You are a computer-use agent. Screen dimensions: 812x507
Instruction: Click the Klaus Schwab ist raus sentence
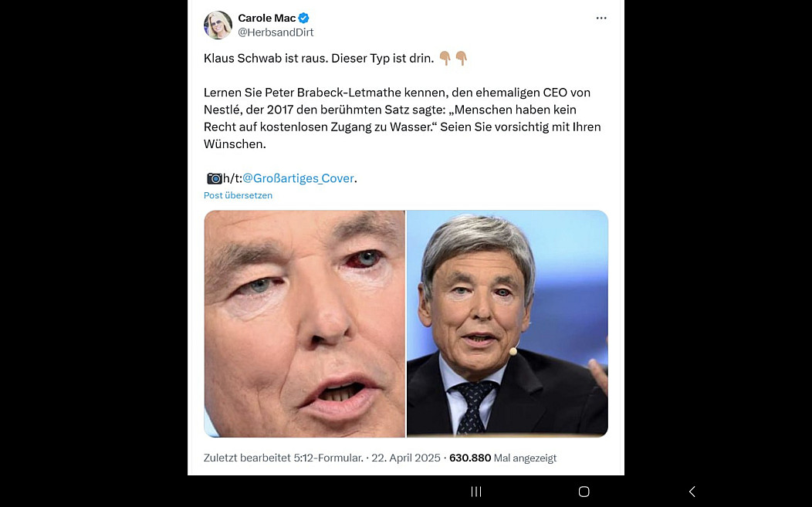(319, 58)
